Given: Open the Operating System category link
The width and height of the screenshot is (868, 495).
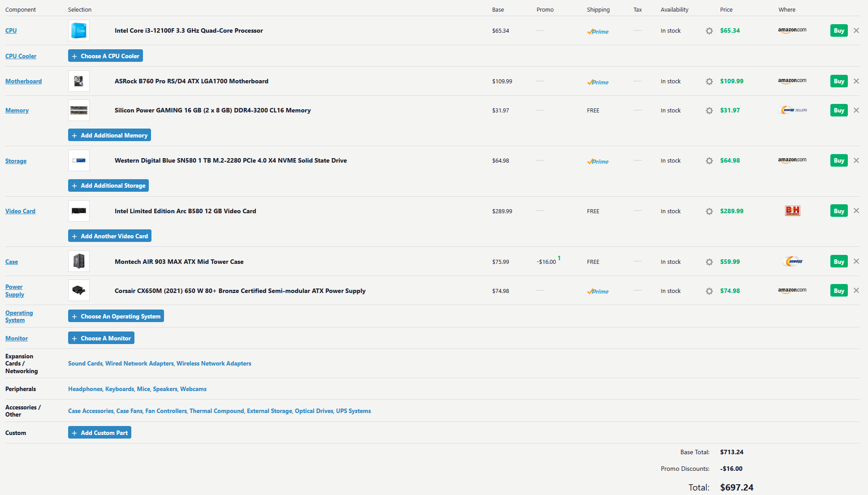Looking at the screenshot, I should coord(19,316).
